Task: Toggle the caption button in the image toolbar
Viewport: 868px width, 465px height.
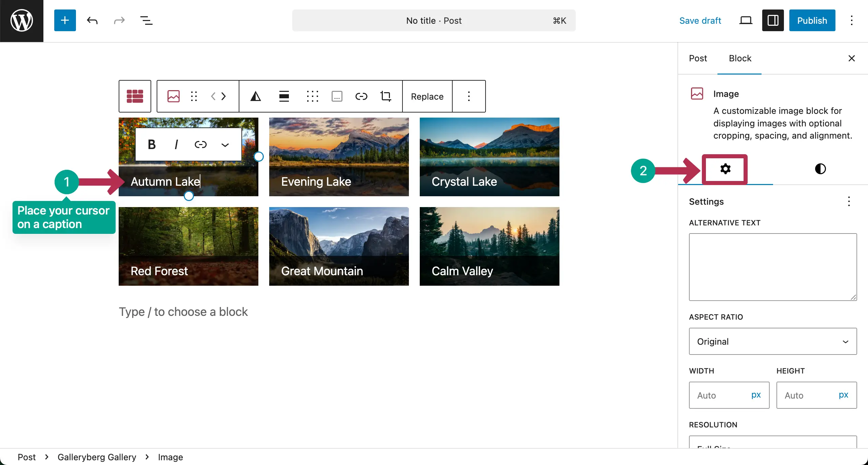Action: point(337,96)
